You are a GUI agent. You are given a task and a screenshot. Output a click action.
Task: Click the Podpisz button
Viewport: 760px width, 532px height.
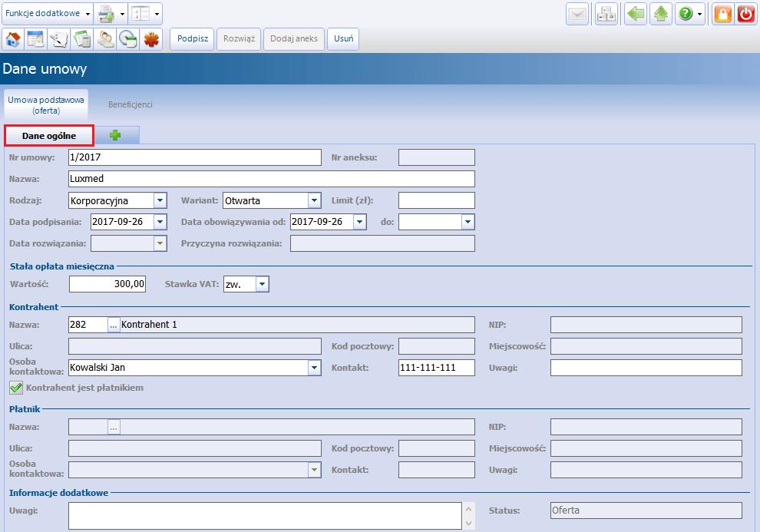click(x=193, y=38)
